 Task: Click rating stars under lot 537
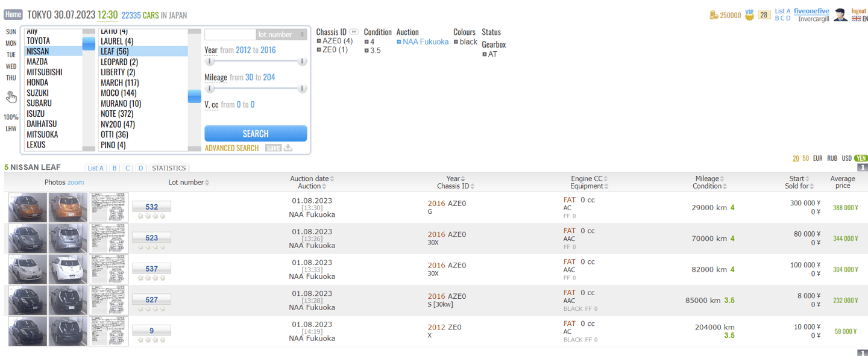(x=151, y=278)
